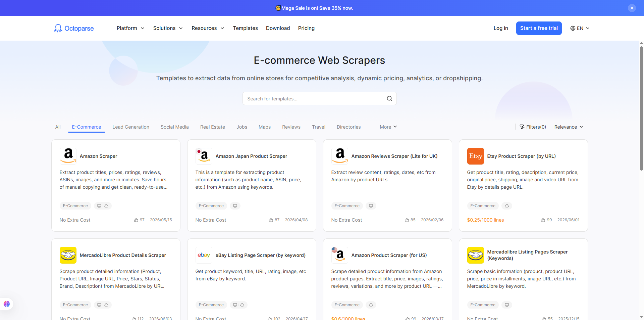Select the All category tab
The image size is (644, 320).
[x=58, y=127]
